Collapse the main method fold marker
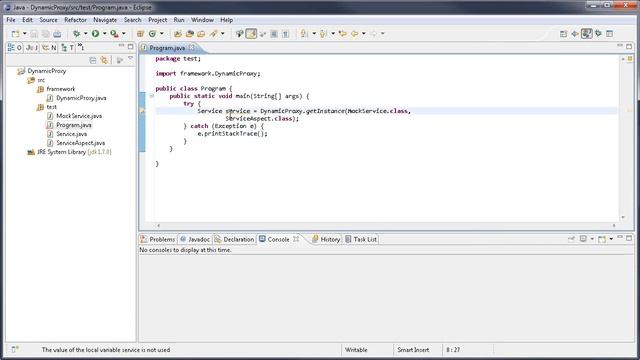This screenshot has width=640, height=360. pyautogui.click(x=151, y=96)
